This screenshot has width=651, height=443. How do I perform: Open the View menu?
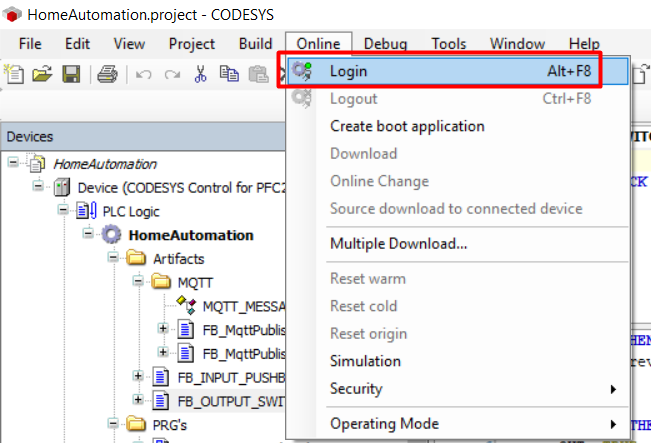tap(129, 44)
